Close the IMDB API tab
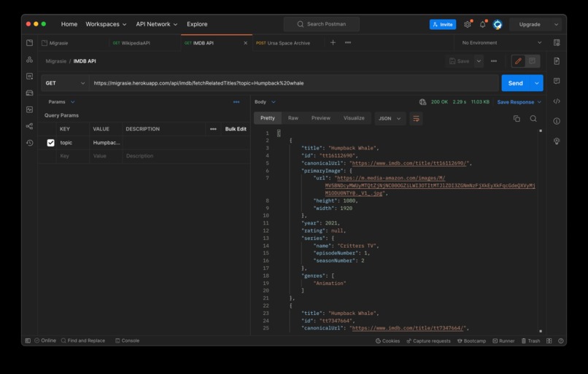Viewport: 588px width, 374px height. [x=245, y=43]
